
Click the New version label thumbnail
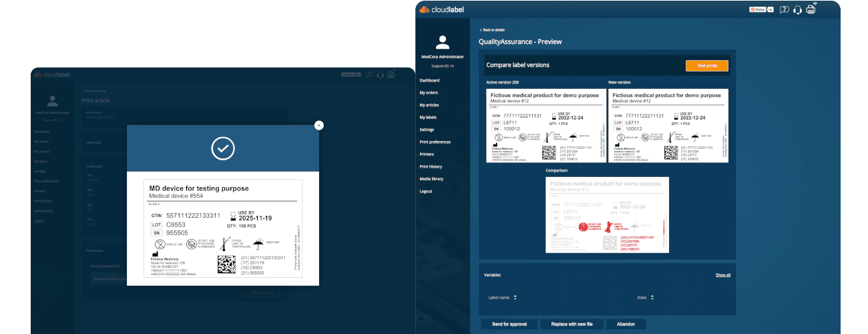[668, 125]
